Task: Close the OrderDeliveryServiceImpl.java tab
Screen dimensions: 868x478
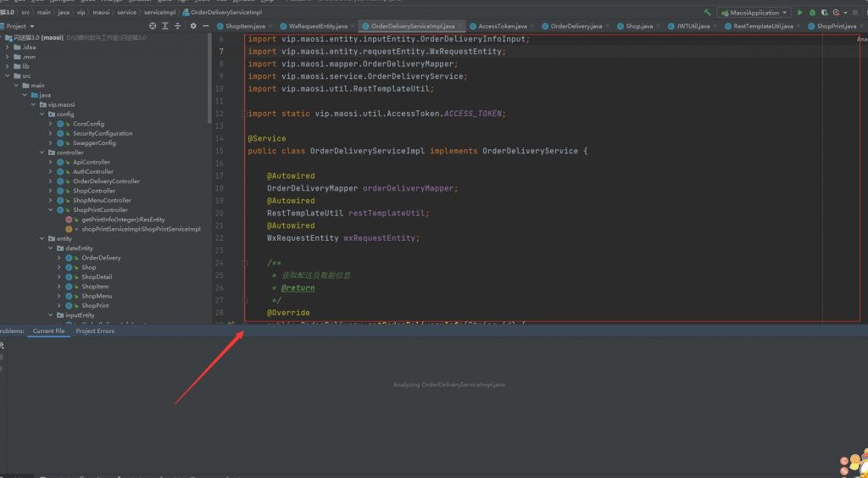Action: point(460,26)
